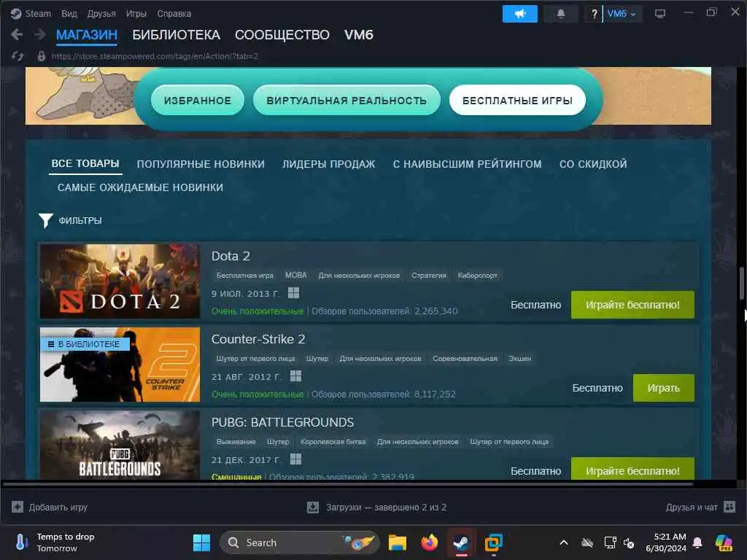The image size is (747, 560).
Task: Click the page vertical scrollbar thumb
Action: pos(742,283)
